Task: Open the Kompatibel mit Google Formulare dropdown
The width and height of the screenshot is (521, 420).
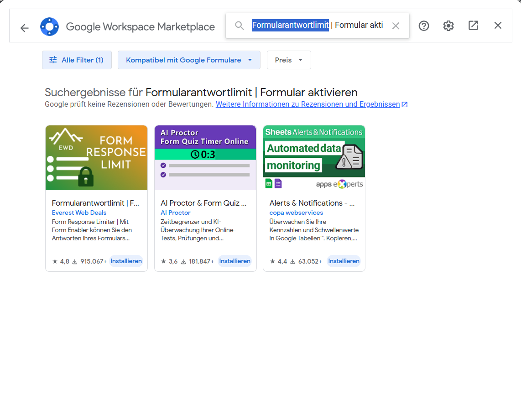Action: 189,60
